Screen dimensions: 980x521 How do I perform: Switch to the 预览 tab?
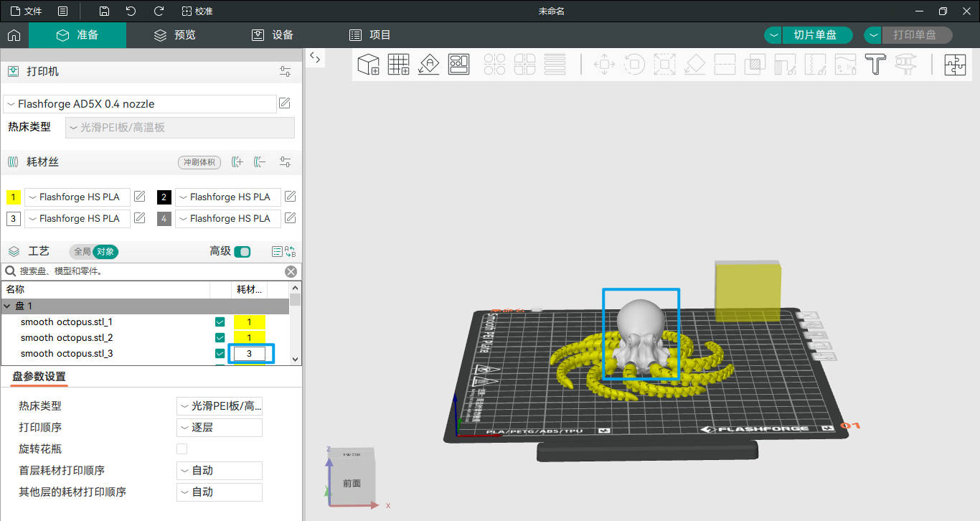coord(175,35)
